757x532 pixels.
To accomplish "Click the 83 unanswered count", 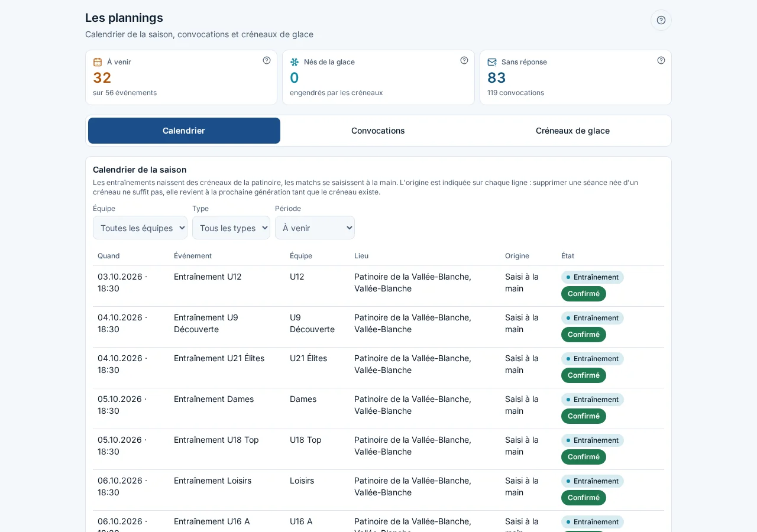I will pos(497,77).
